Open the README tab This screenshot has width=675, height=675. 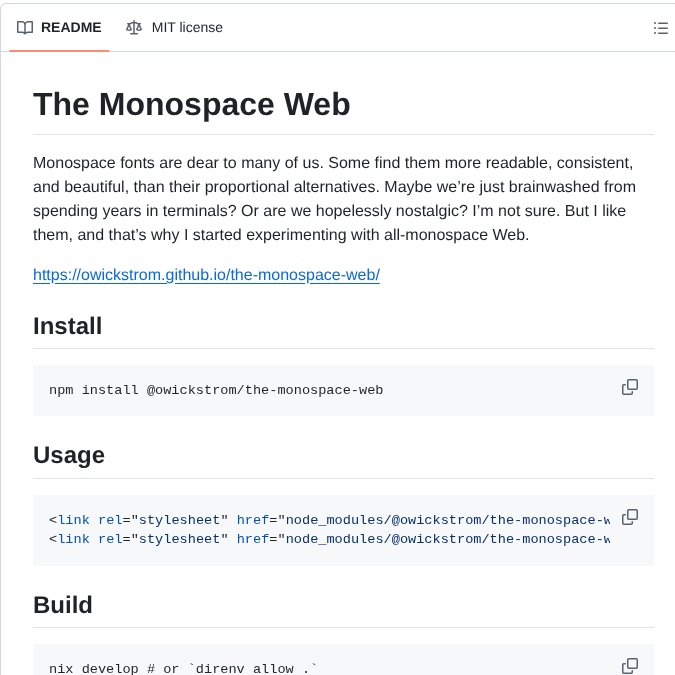coord(59,28)
